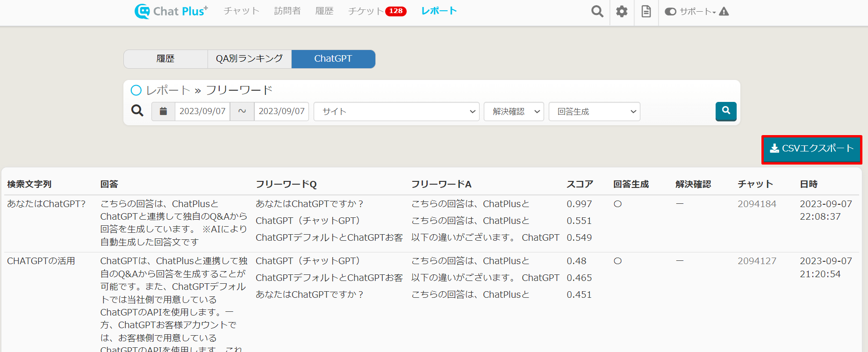
Task: Click the score value 0.451
Action: [x=579, y=295]
